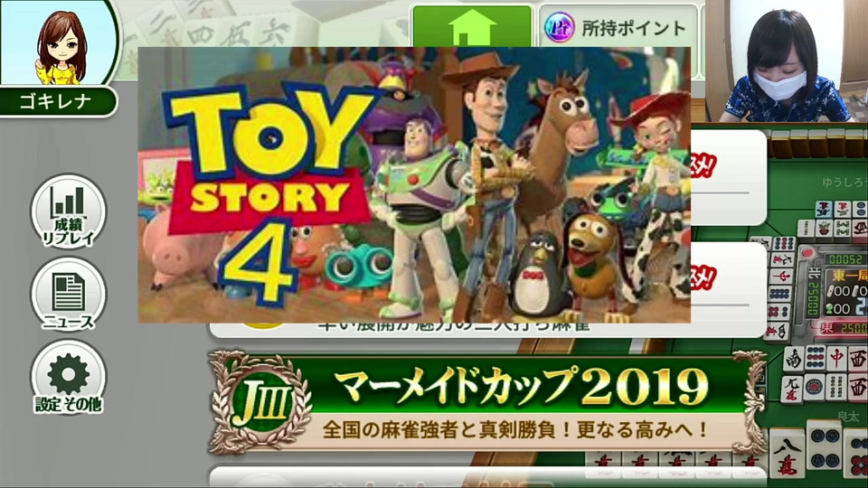868x488 pixels.
Task: Open the 成績リプレイ stats icon
Action: [x=68, y=211]
